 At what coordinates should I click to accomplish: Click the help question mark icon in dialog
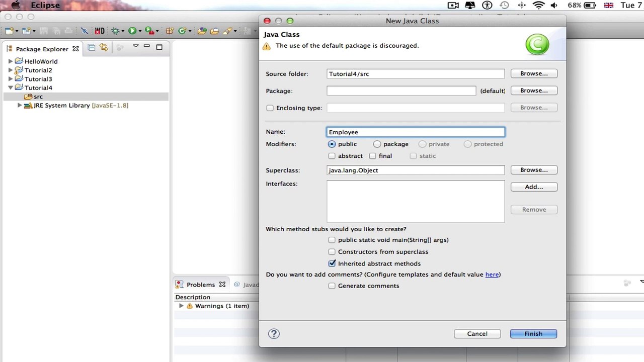[x=274, y=334]
